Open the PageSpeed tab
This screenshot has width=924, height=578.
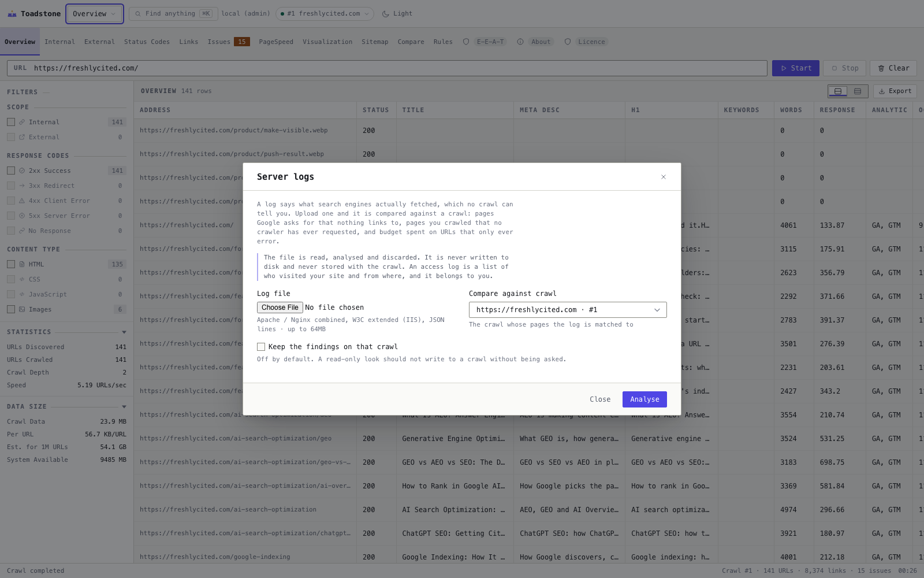click(x=276, y=42)
